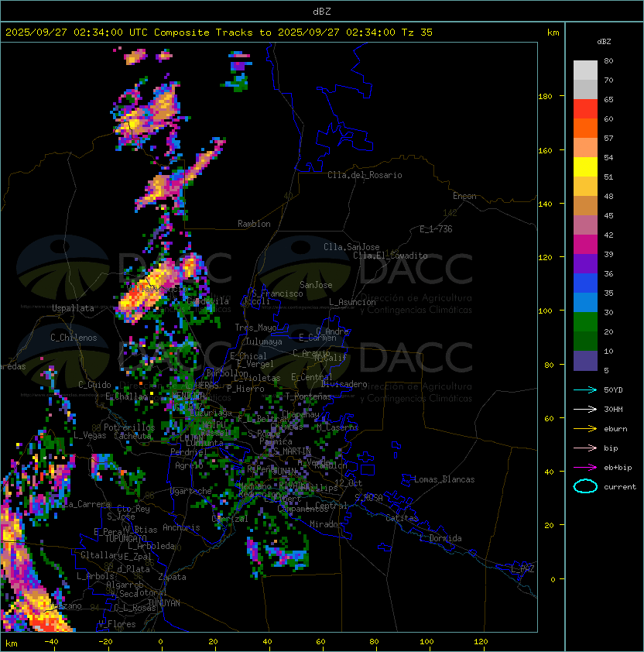
Task: Click the Uspallata map label
Action: (73, 308)
